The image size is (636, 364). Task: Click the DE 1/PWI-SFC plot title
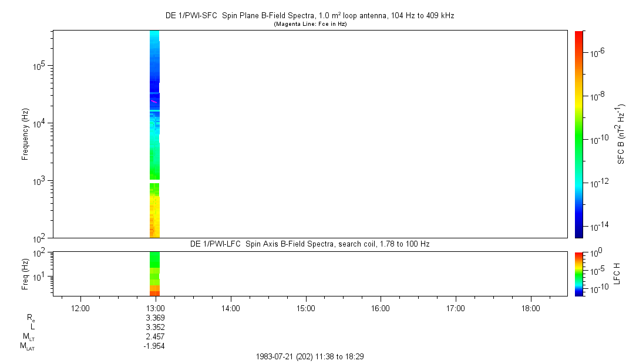311,15
